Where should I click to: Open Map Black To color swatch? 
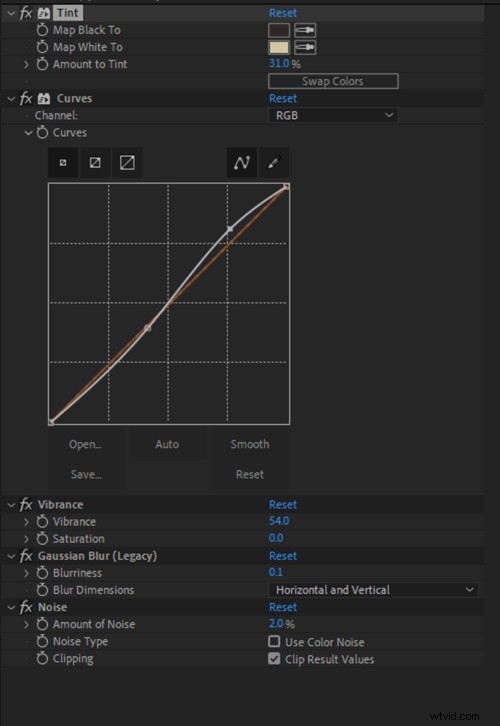279,31
